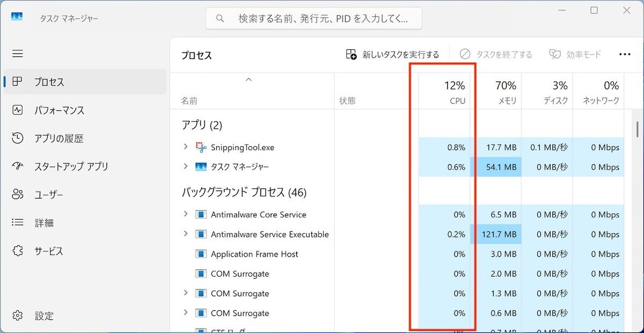Switch to the プロセス page
This screenshot has height=333, width=644.
[x=85, y=82]
